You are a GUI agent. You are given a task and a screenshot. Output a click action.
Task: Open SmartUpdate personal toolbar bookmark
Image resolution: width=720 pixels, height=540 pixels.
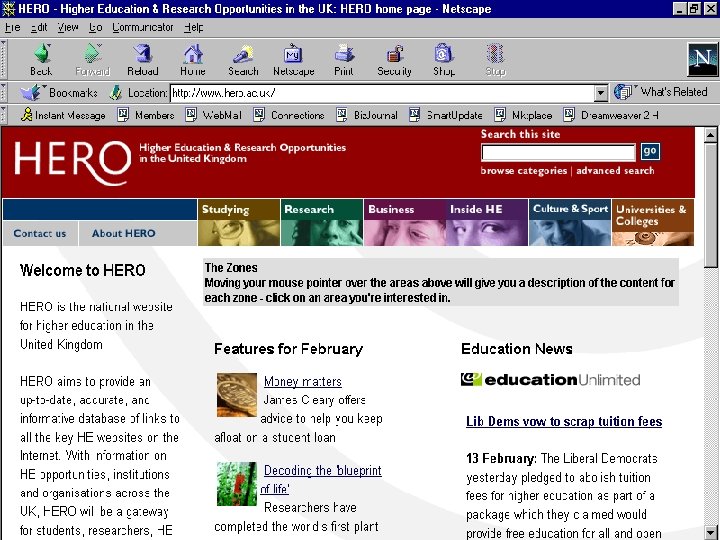[x=446, y=115]
